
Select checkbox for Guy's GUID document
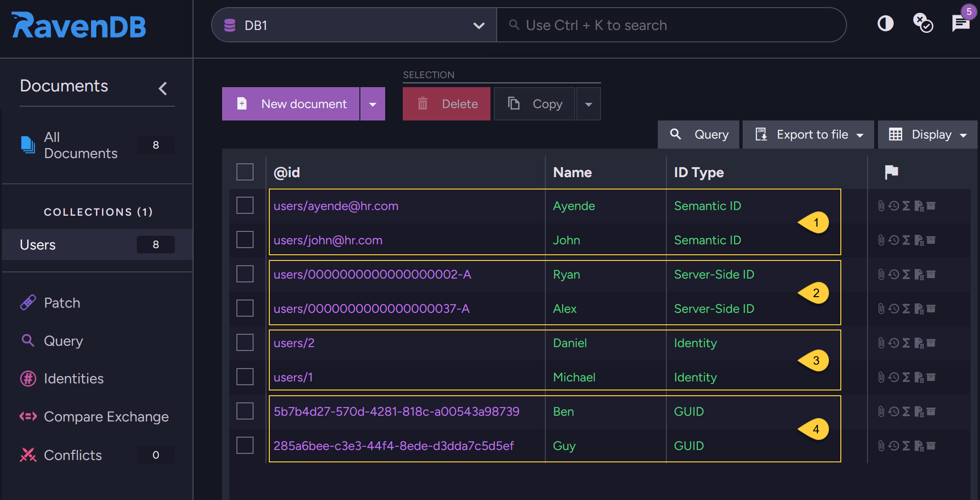pyautogui.click(x=245, y=445)
